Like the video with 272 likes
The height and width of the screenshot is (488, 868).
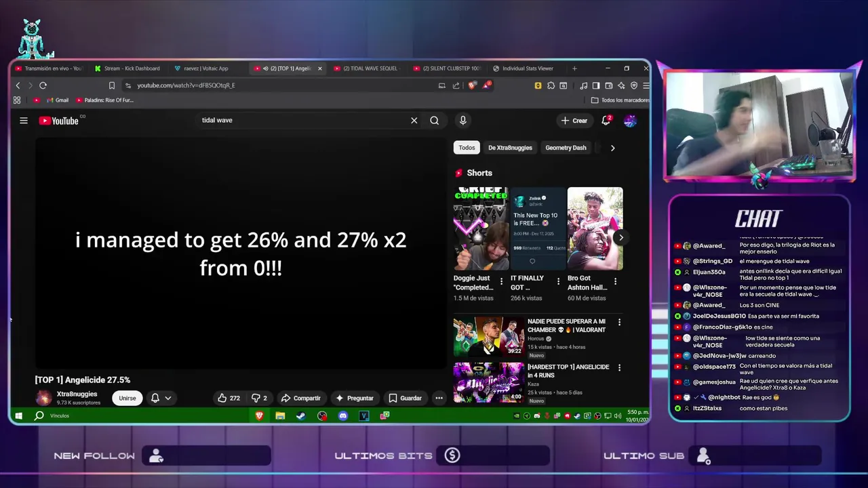point(229,398)
